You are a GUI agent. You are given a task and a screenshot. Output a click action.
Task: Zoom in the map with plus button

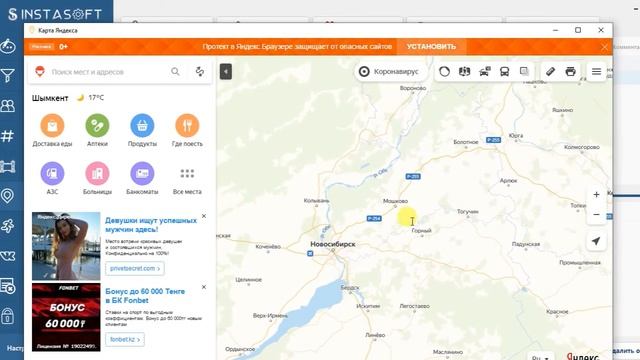596,195
